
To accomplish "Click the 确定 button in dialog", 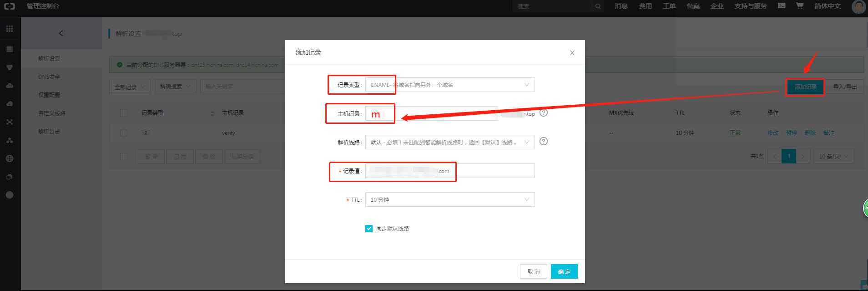I will click(564, 271).
